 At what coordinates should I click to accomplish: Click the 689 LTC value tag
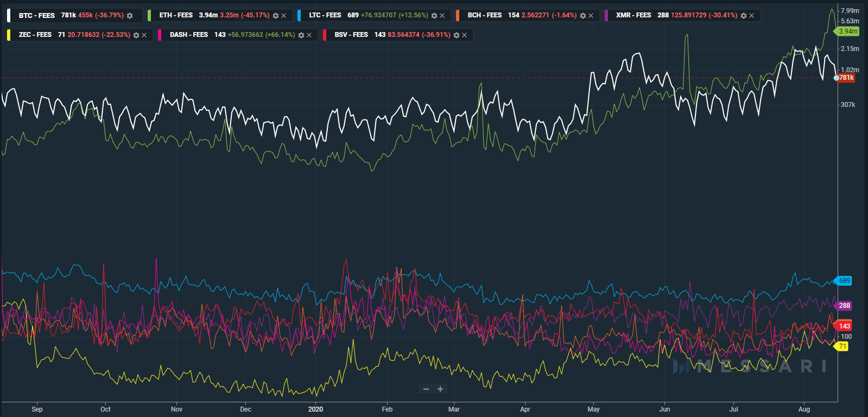(x=844, y=281)
